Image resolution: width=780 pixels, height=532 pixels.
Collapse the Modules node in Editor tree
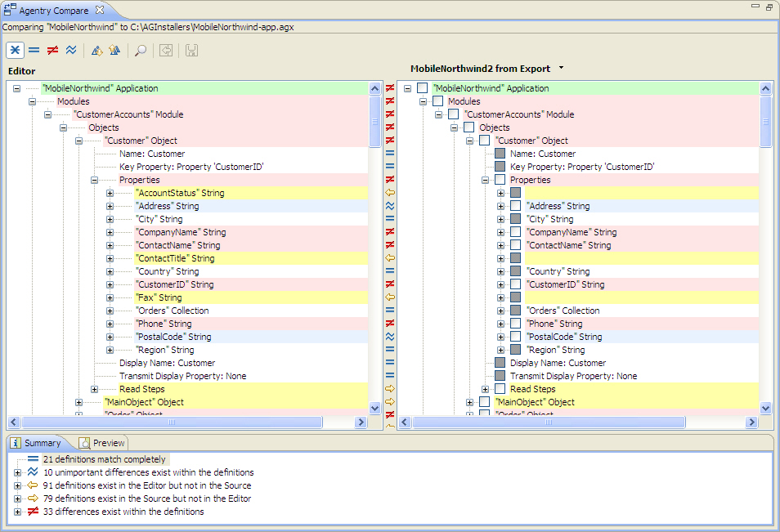[33, 101]
